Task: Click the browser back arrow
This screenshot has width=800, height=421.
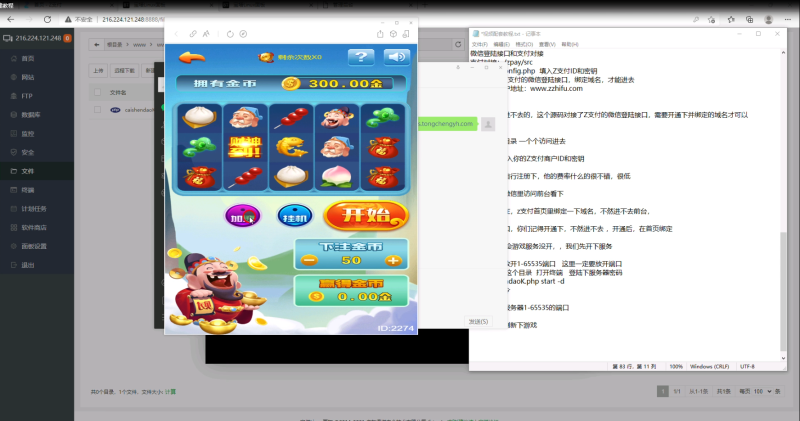Action: pyautogui.click(x=11, y=19)
